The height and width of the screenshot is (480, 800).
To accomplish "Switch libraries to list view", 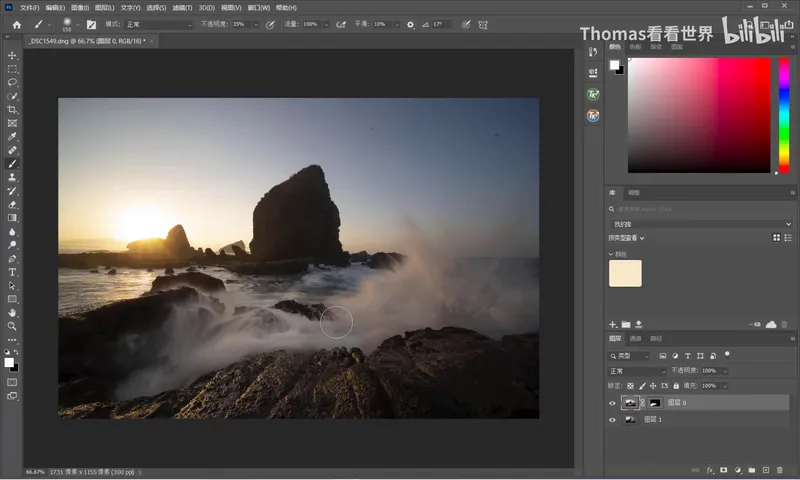I will pos(788,238).
